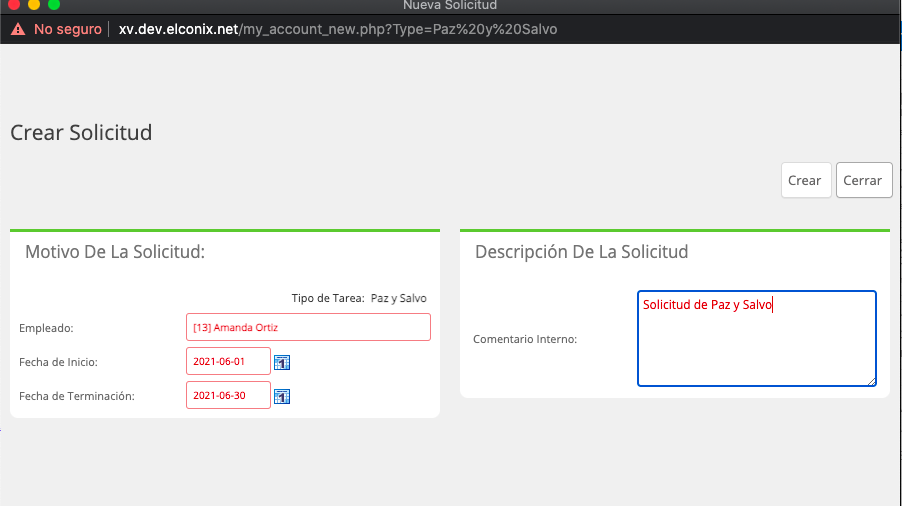
Task: Open calendar picker for Fecha de Terminación
Action: (282, 396)
